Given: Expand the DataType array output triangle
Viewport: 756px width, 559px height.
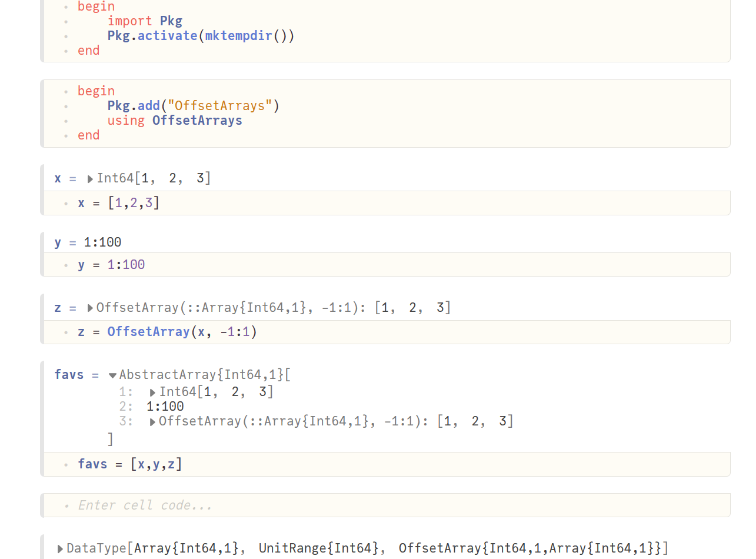Looking at the screenshot, I should pyautogui.click(x=61, y=549).
